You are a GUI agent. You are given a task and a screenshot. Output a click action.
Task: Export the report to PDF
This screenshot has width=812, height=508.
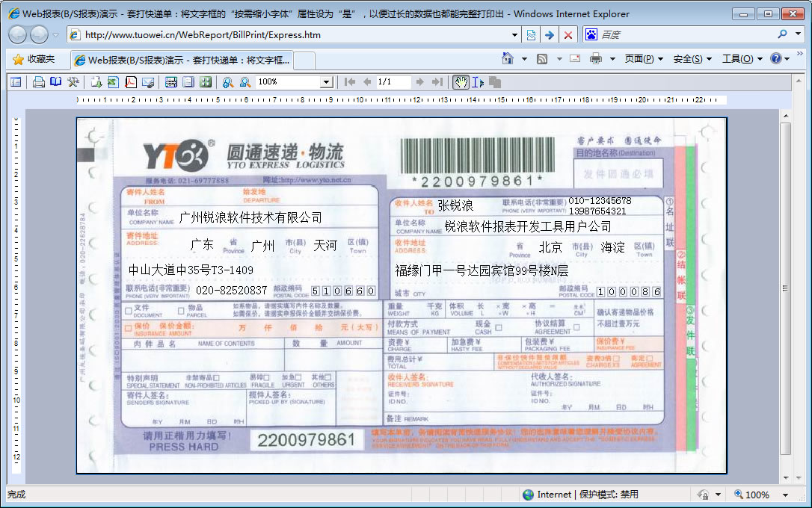(131, 82)
